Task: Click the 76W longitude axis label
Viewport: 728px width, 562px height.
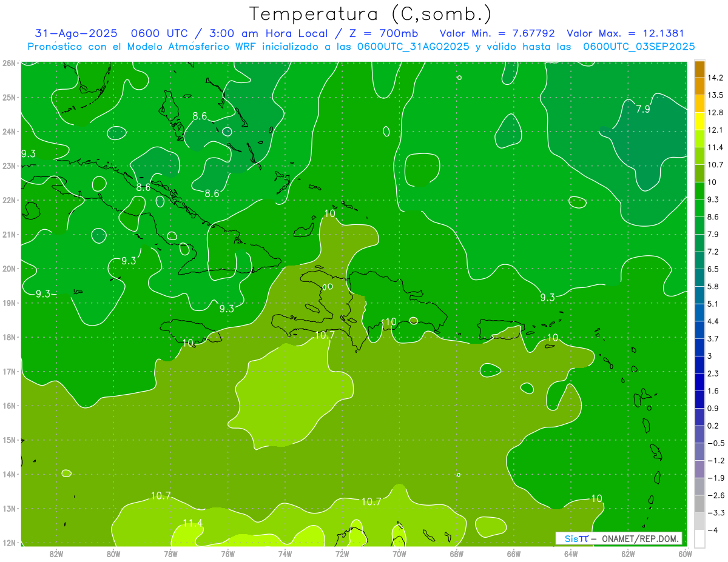Action: pyautogui.click(x=227, y=553)
